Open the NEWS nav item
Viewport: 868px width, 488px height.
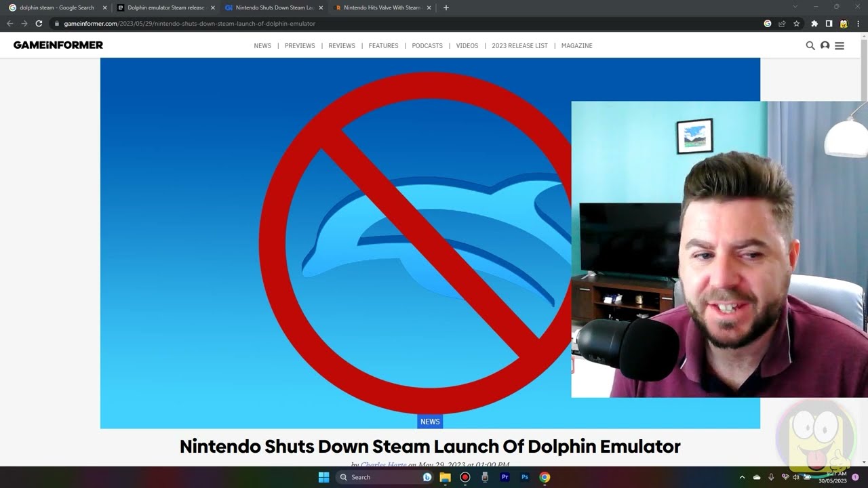(x=262, y=45)
